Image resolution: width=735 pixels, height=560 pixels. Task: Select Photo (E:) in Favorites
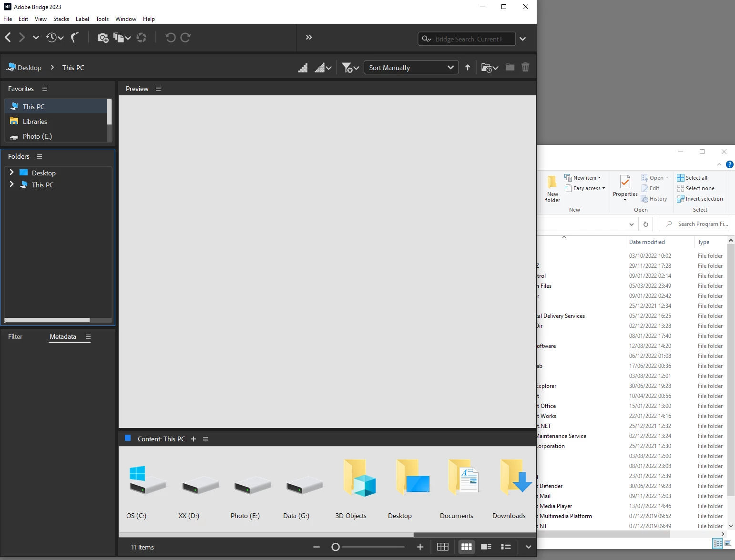[55, 136]
